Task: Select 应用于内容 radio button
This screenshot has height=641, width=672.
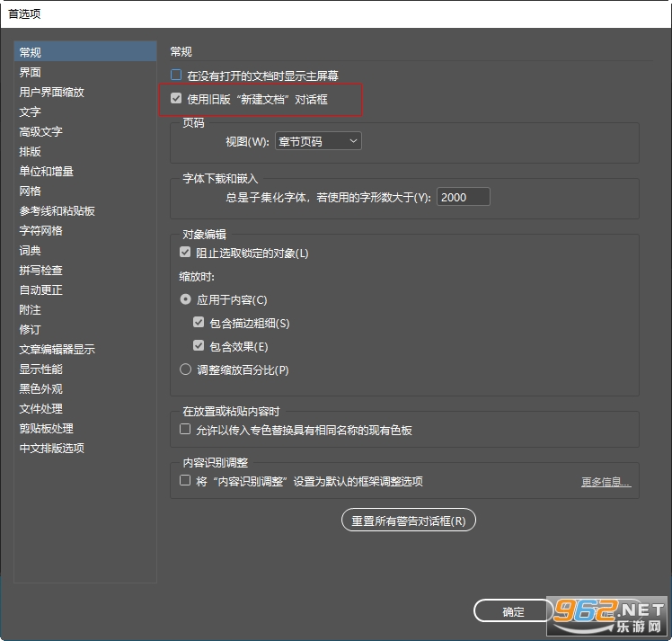Action: point(185,298)
